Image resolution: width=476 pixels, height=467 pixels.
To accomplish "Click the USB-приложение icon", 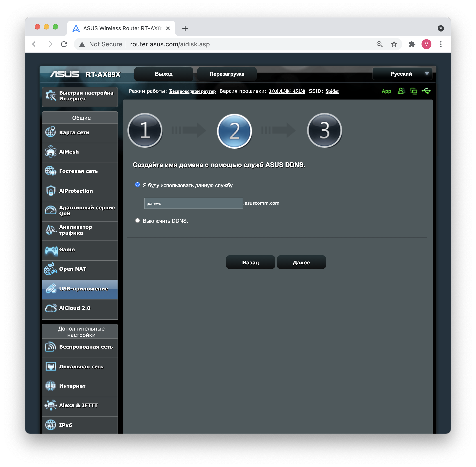I will pyautogui.click(x=51, y=288).
